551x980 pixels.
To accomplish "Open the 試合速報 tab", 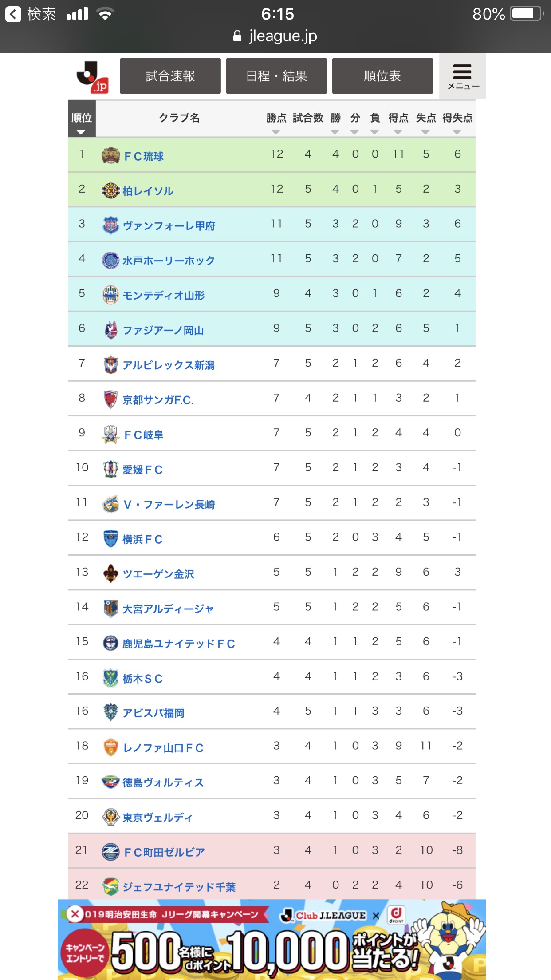I will pyautogui.click(x=170, y=76).
